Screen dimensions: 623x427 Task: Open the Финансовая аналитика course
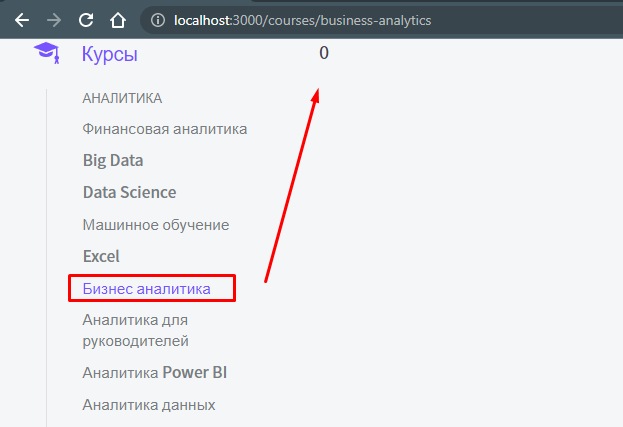tap(165, 129)
